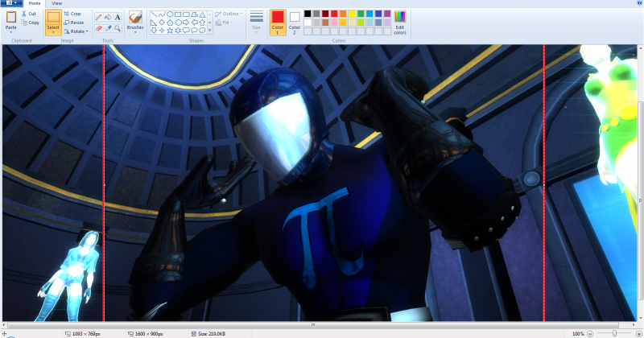This screenshot has width=644, height=338.
Task: Cut the selection with the scissors icon
Action: (29, 14)
